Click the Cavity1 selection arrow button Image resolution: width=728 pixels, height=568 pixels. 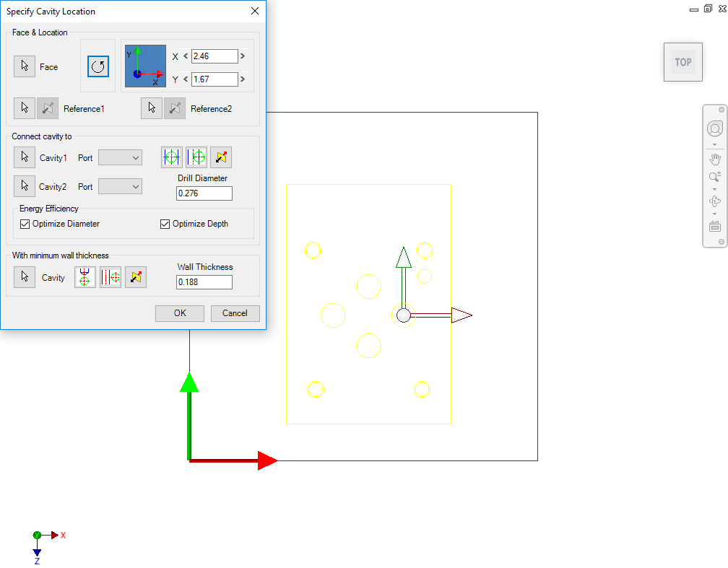click(25, 157)
